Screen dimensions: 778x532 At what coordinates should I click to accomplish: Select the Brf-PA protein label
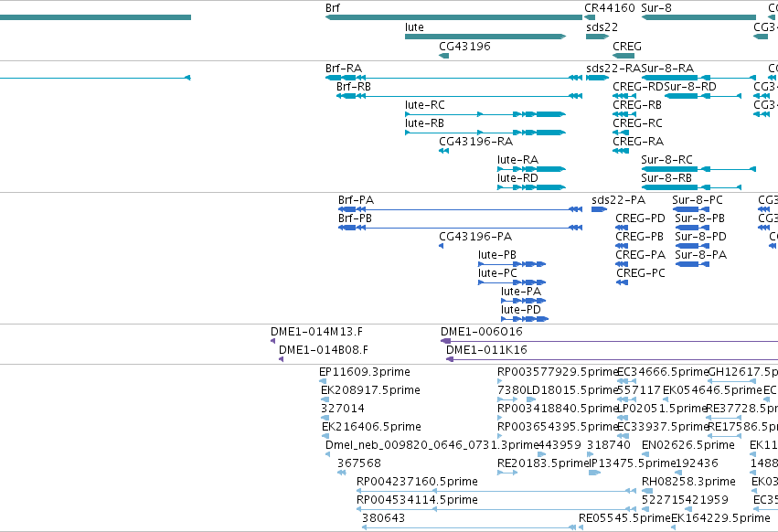(x=356, y=200)
